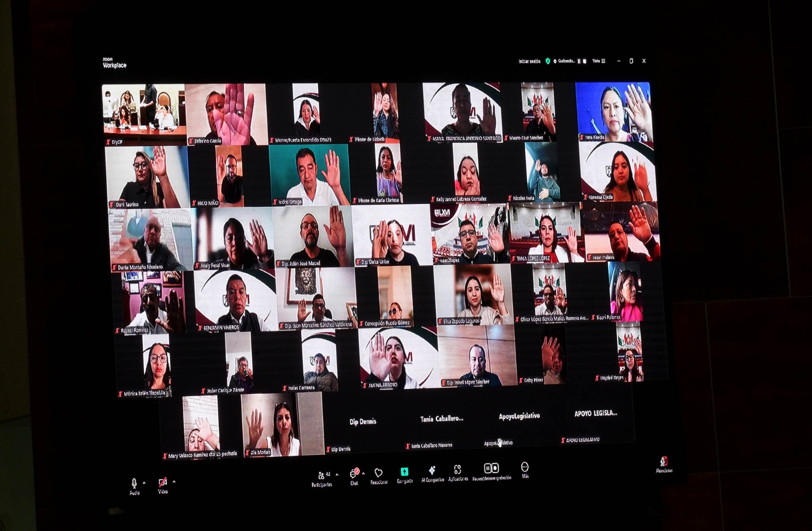Pause recording from the top bar
Screen dimensions: 812x531
579,61
